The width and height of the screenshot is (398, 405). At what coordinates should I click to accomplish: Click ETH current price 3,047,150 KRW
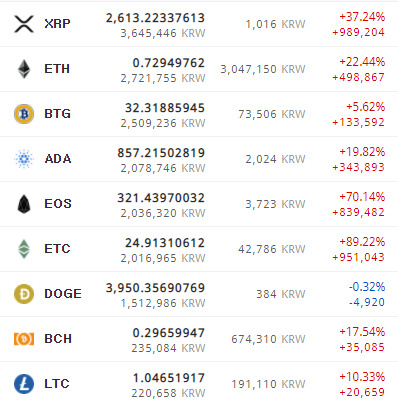pos(263,69)
